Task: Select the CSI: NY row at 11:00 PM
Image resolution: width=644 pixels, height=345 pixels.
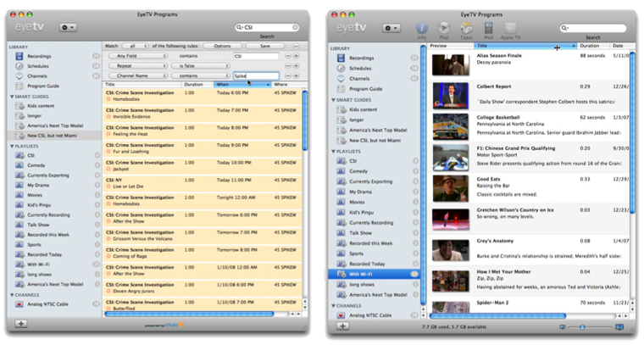Action: coord(202,183)
